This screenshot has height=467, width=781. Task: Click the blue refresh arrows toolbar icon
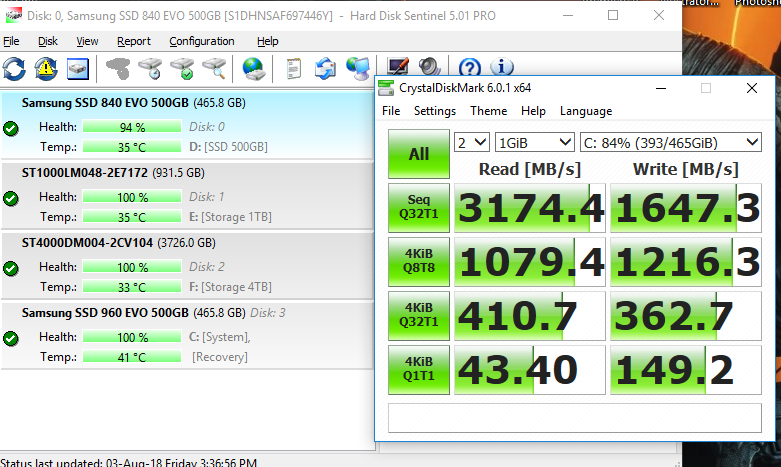tap(14, 69)
